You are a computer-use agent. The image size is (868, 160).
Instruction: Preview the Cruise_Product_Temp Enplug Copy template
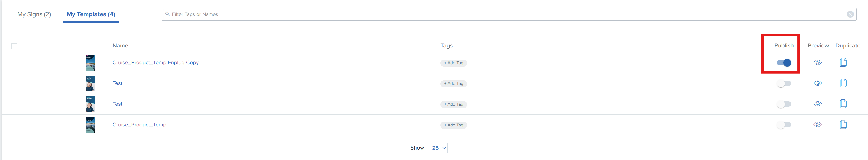coord(817,62)
